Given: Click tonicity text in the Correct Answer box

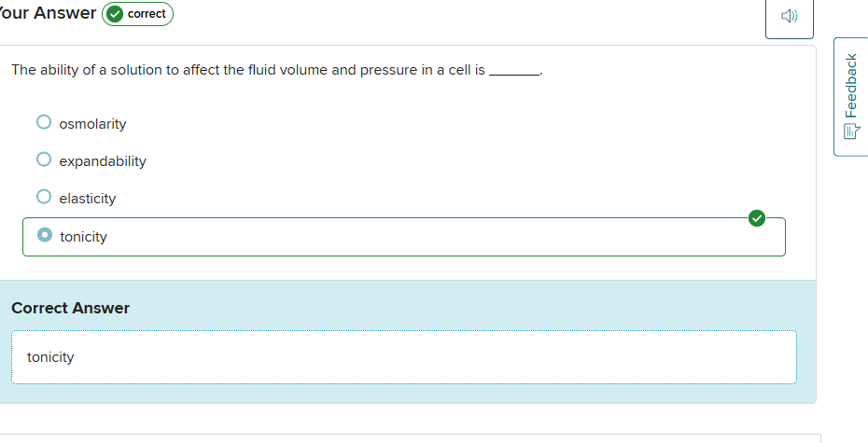Looking at the screenshot, I should (50, 357).
